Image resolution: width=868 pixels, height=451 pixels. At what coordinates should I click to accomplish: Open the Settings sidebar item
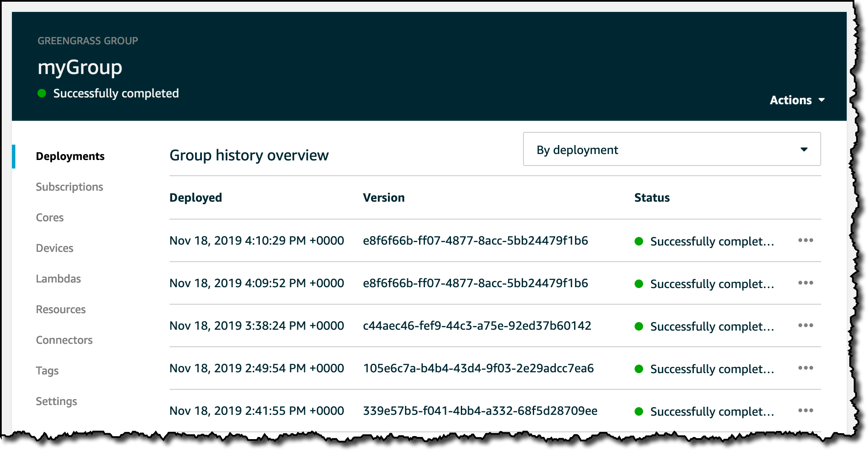56,401
